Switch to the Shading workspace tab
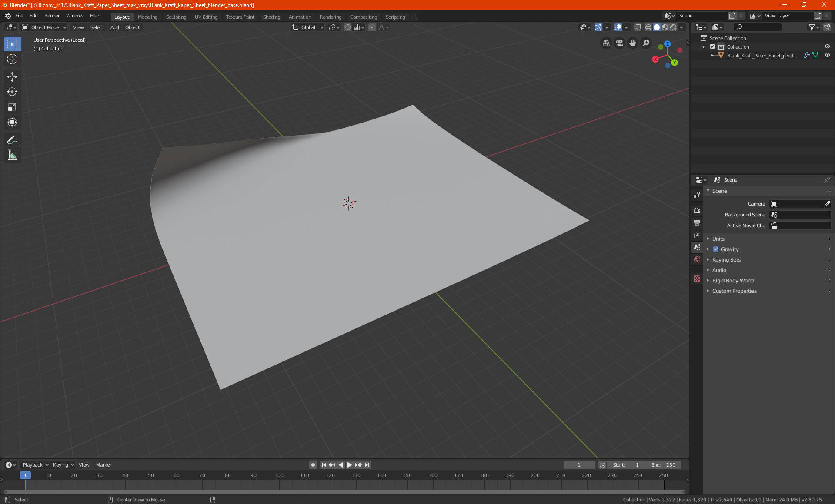 (x=271, y=17)
